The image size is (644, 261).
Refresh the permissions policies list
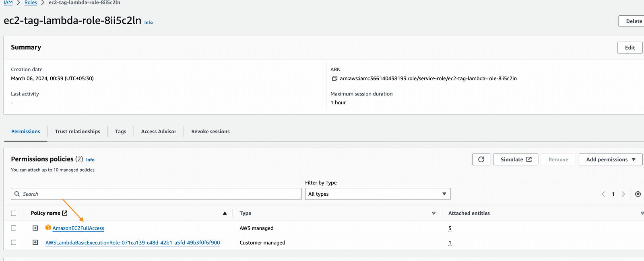coord(481,159)
